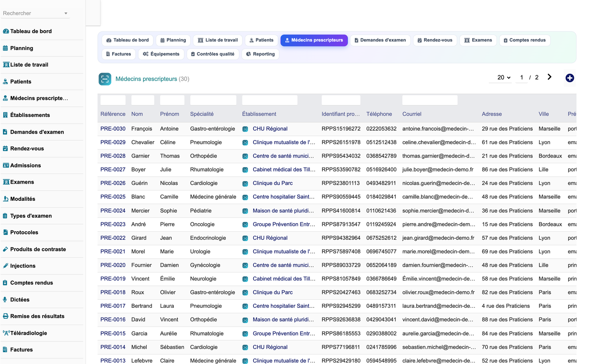This screenshot has height=364, width=589.
Task: Sort by Téléphone column header
Action: click(x=379, y=114)
